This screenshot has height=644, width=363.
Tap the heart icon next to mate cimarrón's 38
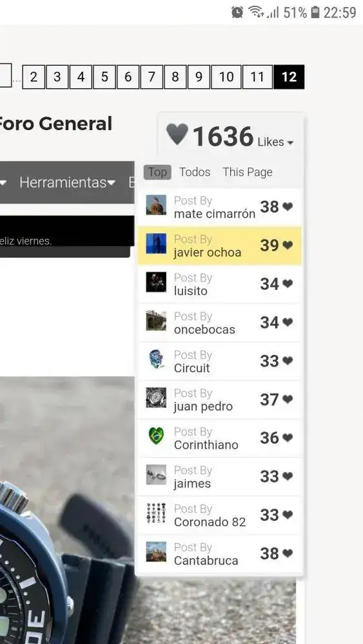point(288,207)
